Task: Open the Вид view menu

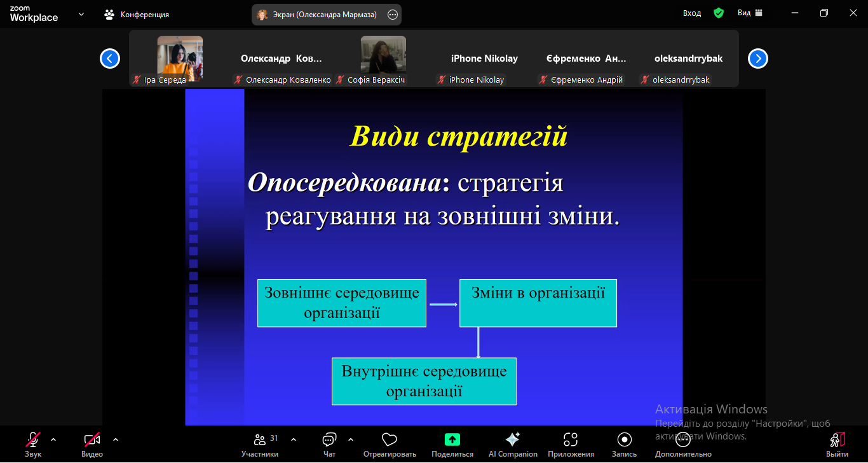Action: tap(750, 13)
